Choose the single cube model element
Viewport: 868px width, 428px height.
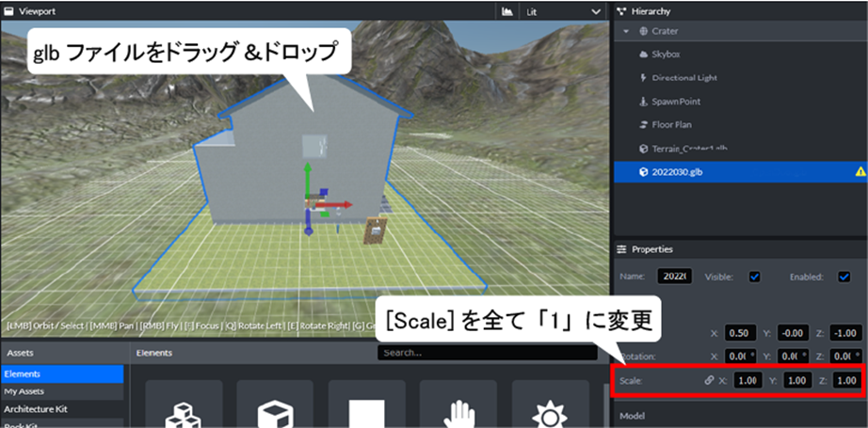(x=274, y=412)
